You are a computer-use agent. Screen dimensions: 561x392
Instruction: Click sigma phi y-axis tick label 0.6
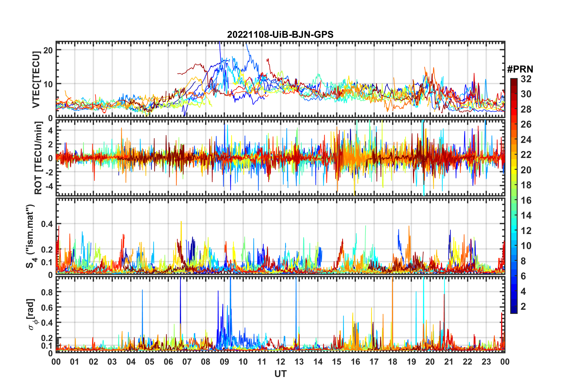tap(47, 307)
